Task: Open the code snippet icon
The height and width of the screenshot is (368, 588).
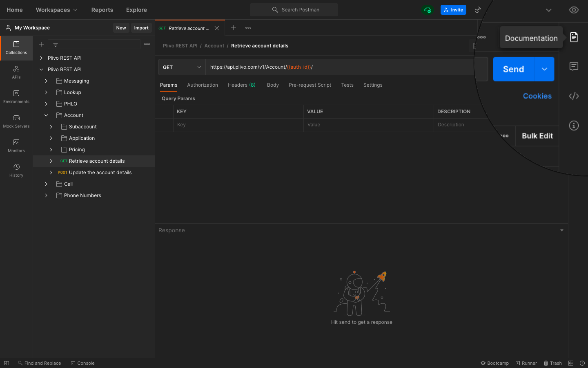Action: click(x=574, y=96)
